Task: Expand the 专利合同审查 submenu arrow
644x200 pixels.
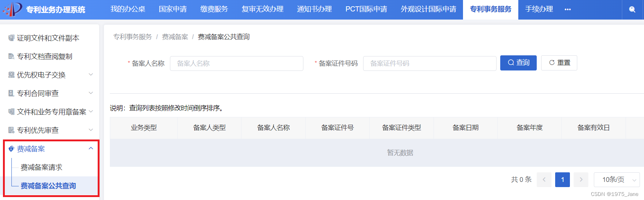Action: pyautogui.click(x=91, y=93)
